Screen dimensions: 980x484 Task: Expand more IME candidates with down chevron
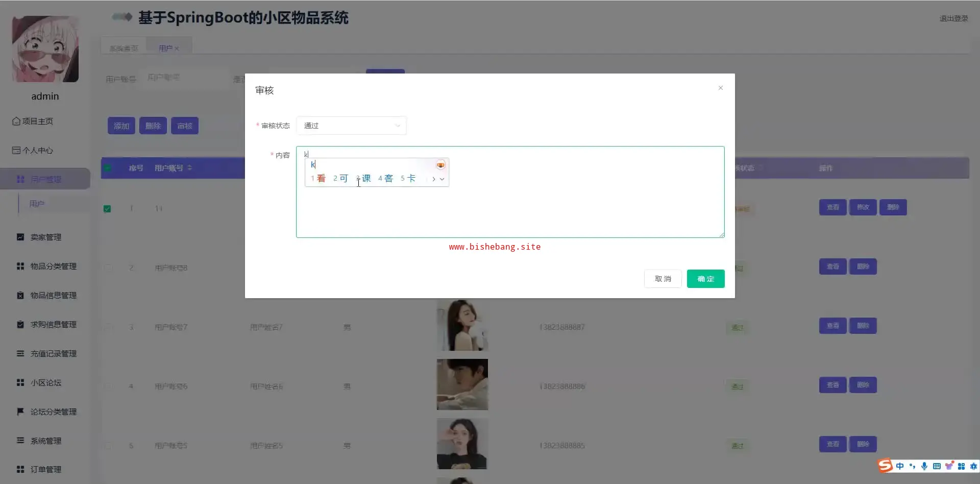[442, 179]
